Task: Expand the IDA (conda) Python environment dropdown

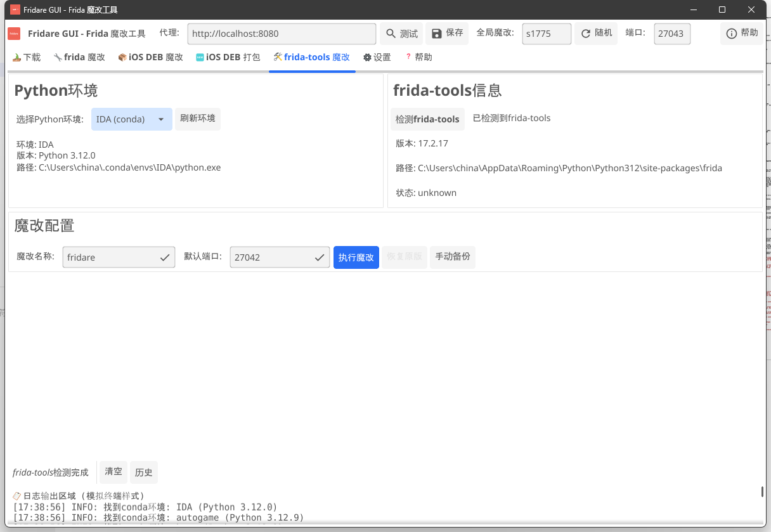Action: click(x=132, y=119)
